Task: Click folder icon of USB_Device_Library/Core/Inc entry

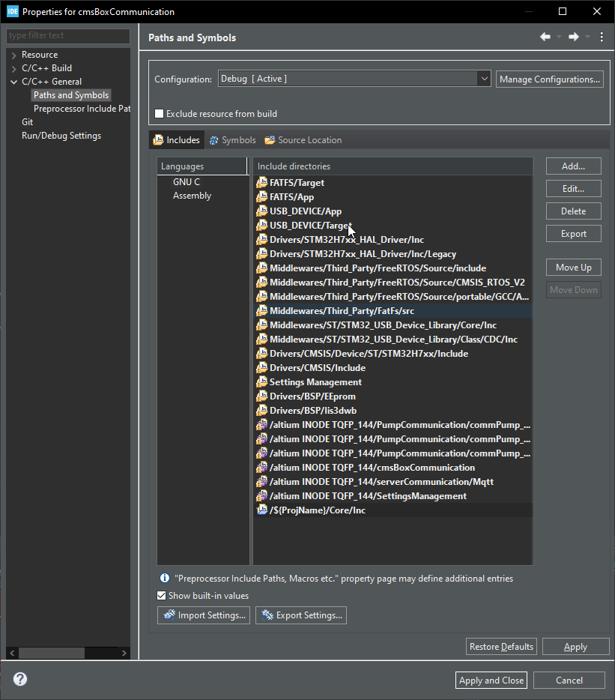Action: pos(262,325)
